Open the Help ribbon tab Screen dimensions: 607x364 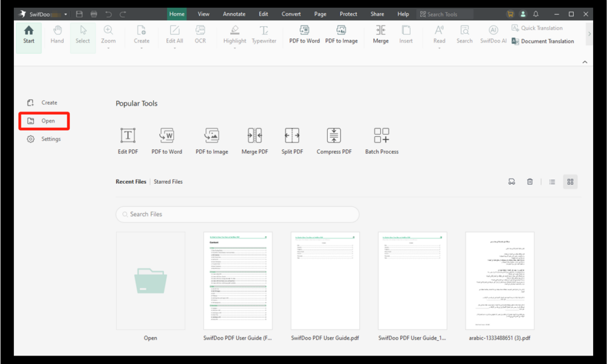click(403, 14)
